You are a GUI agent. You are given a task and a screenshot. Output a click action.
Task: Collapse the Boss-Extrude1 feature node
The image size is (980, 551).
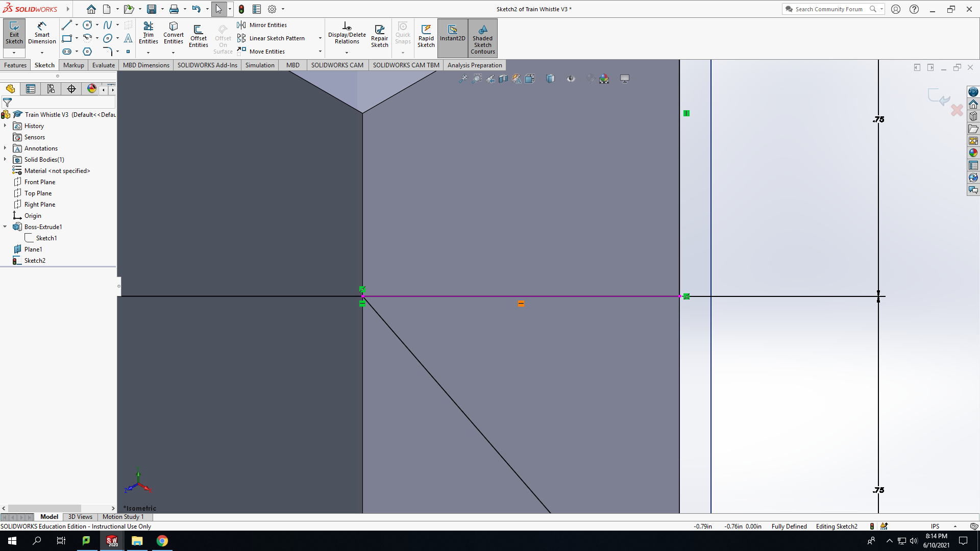click(x=5, y=227)
